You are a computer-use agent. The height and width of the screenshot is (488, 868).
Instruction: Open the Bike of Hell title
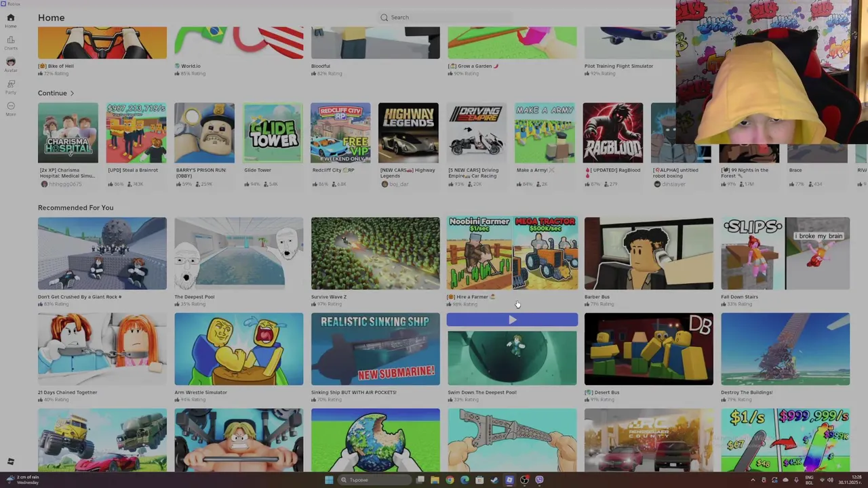point(56,66)
